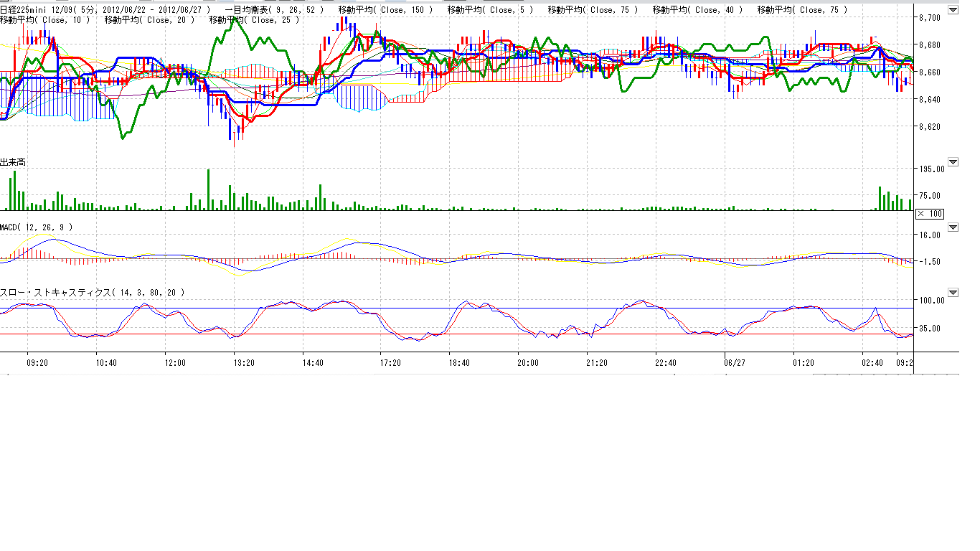
Task: Select the 一目均衡表 (9, 26, 52) indicator label
Action: coord(273,10)
